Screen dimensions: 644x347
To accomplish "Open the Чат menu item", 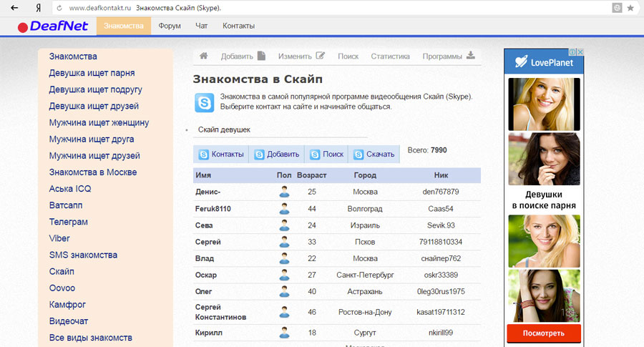I will tap(202, 26).
